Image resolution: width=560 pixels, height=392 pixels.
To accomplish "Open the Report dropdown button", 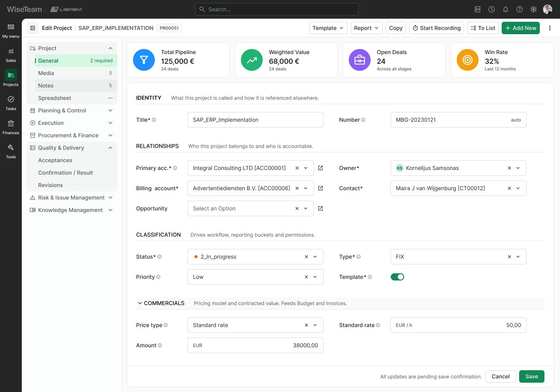I will click(367, 28).
